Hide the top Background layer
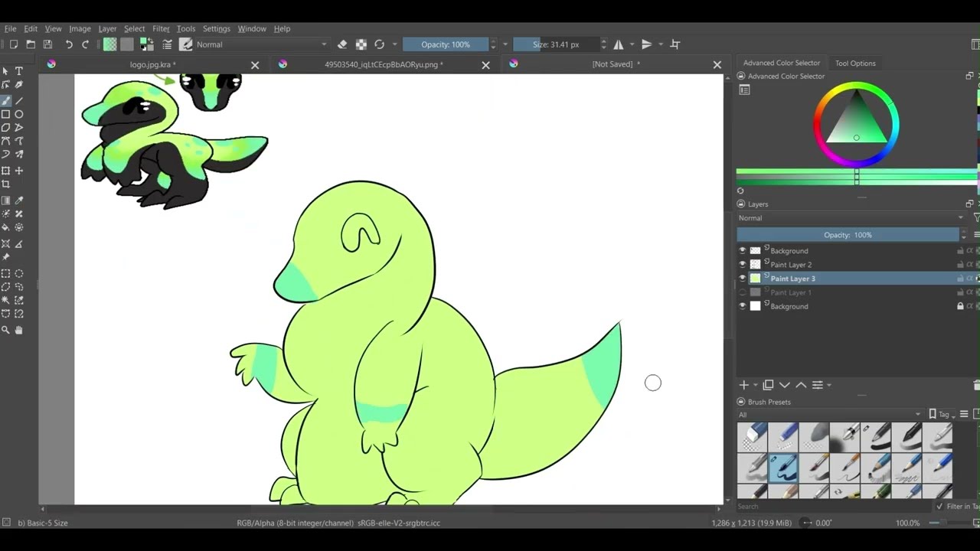The height and width of the screenshot is (551, 980). click(742, 250)
